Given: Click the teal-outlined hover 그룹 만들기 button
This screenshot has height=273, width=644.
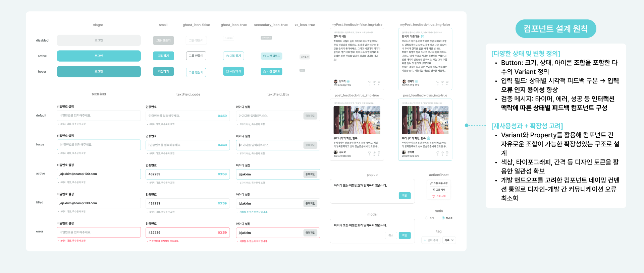Looking at the screenshot, I should coord(196,72).
